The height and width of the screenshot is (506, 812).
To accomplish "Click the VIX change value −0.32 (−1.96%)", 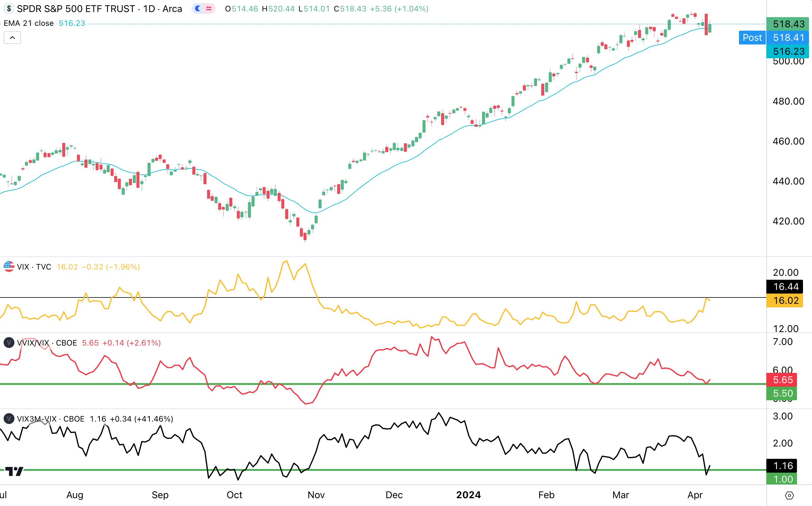I will point(111,267).
